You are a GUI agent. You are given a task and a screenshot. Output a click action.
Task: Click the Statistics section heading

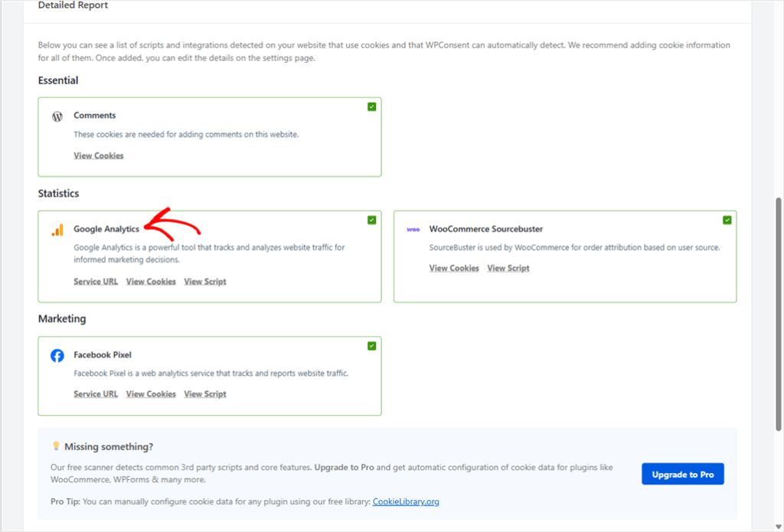point(58,194)
